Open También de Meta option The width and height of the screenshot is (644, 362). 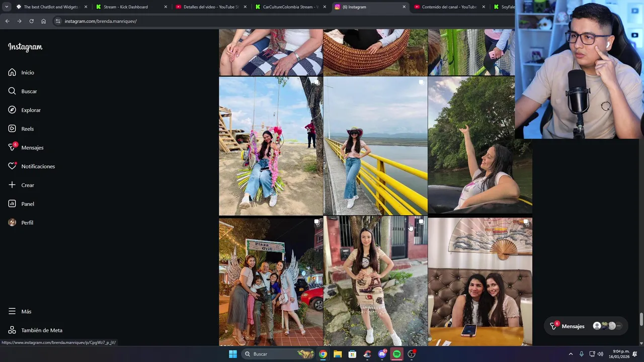[35, 330]
